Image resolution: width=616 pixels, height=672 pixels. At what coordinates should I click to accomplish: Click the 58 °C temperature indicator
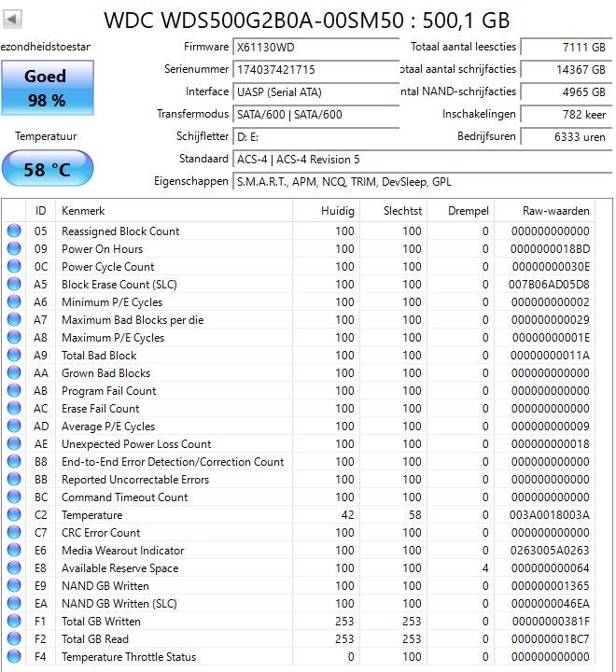click(48, 169)
